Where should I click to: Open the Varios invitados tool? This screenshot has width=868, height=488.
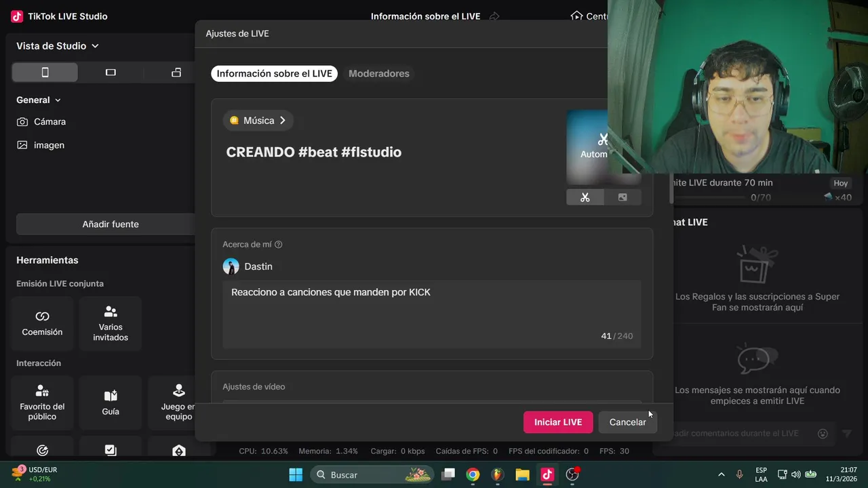coord(111,323)
